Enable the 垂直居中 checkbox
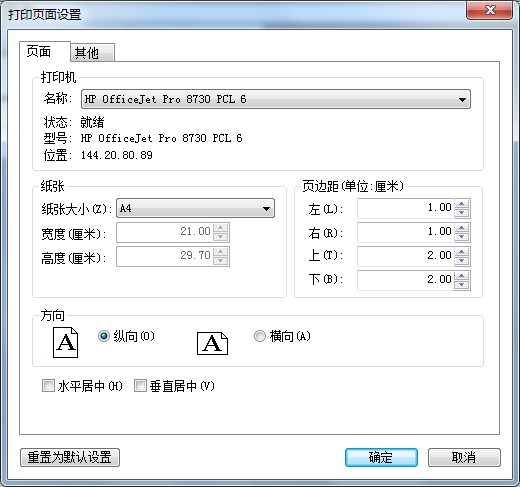 (x=140, y=386)
